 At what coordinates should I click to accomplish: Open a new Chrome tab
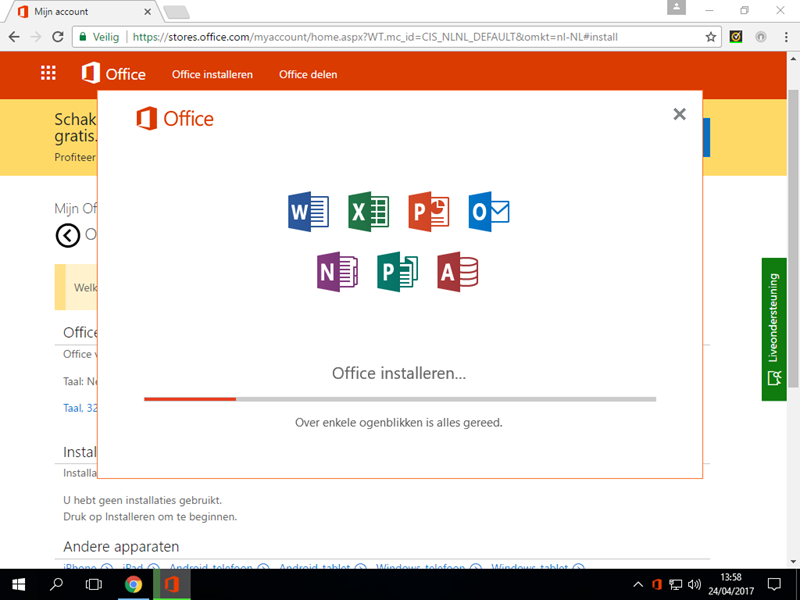tap(177, 12)
